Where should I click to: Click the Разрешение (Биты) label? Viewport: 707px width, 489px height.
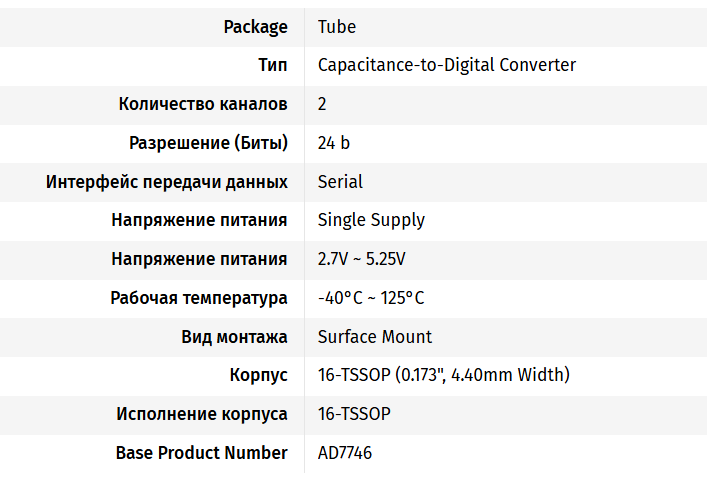[208, 143]
